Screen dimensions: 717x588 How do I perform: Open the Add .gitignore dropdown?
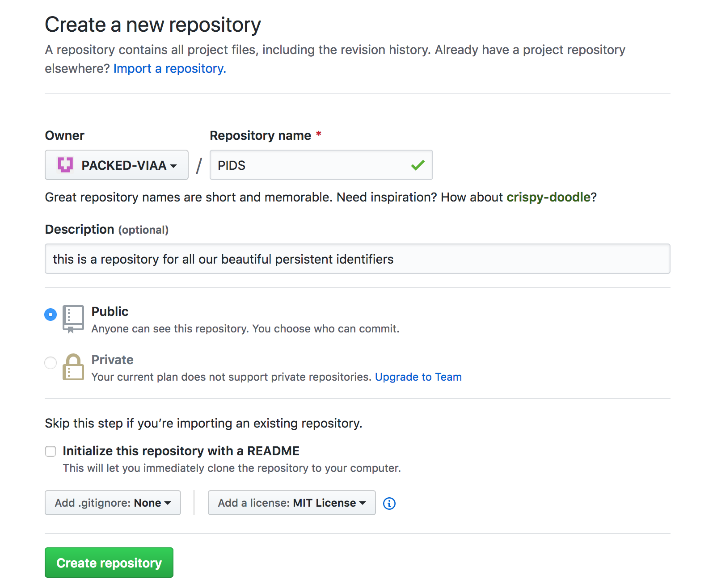click(x=113, y=503)
